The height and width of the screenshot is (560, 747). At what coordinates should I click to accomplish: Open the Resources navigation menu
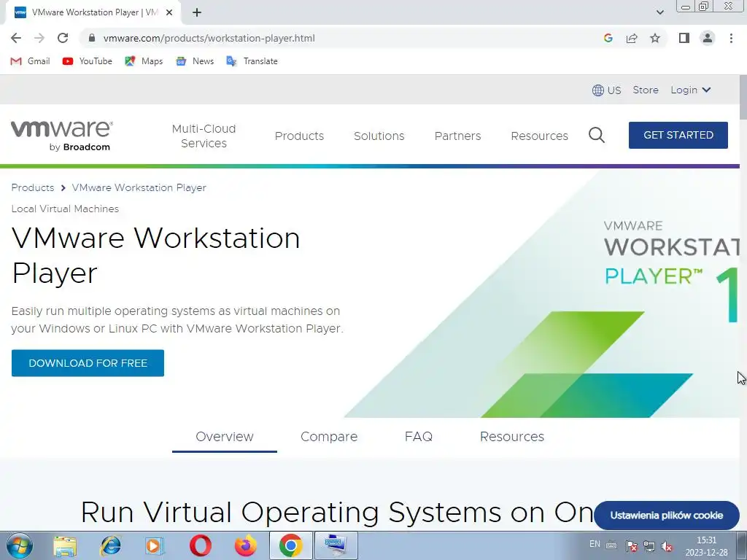pos(539,136)
